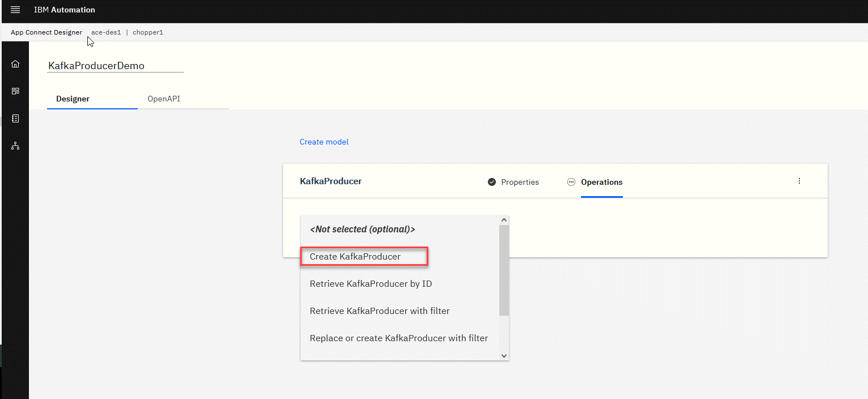Open the Operations section tab

(x=601, y=182)
